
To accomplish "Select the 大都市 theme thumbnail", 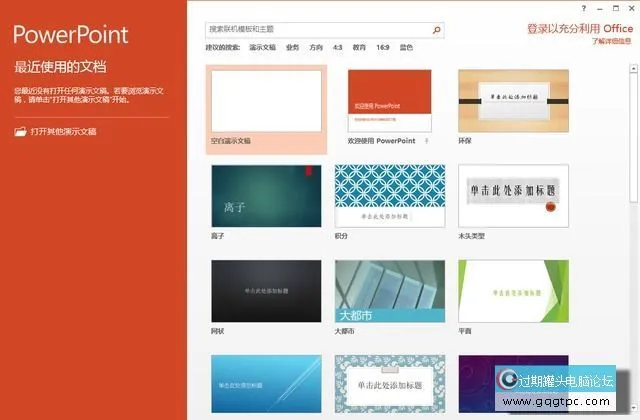I will click(389, 292).
